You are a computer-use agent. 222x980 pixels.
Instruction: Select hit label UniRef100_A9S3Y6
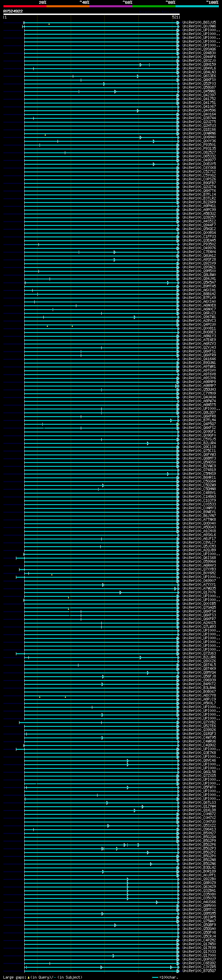click(x=199, y=378)
